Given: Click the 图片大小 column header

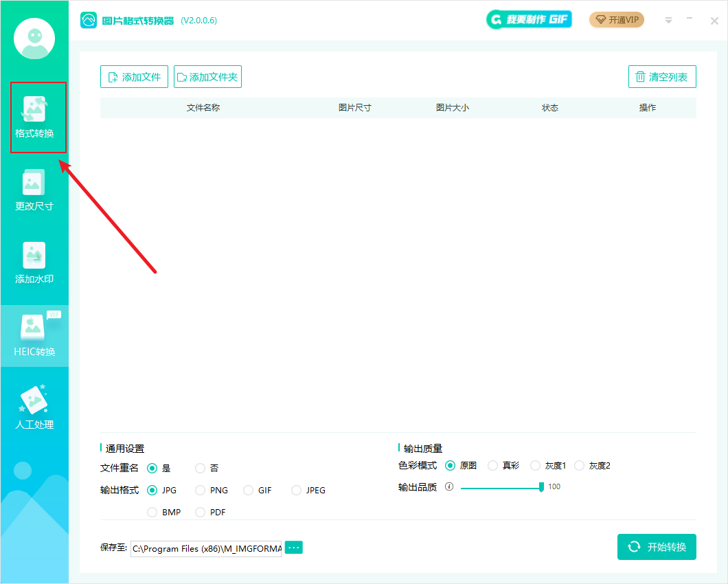Looking at the screenshot, I should coord(452,108).
